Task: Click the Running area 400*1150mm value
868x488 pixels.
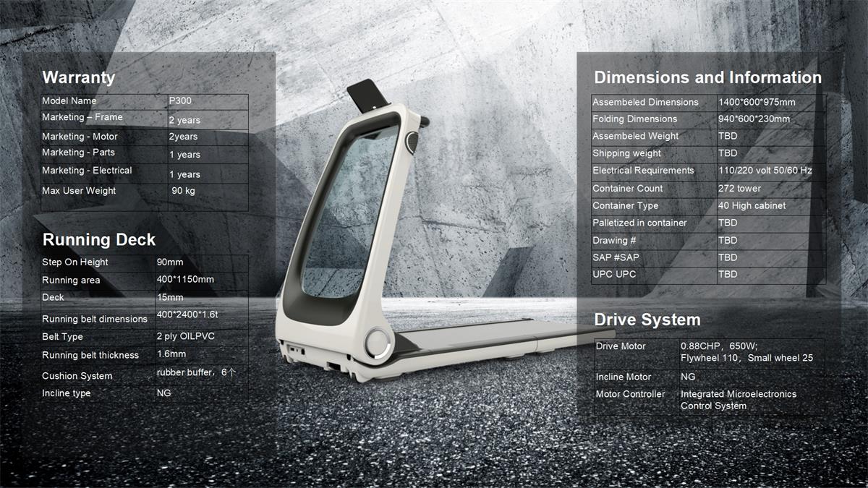Action: click(x=185, y=279)
